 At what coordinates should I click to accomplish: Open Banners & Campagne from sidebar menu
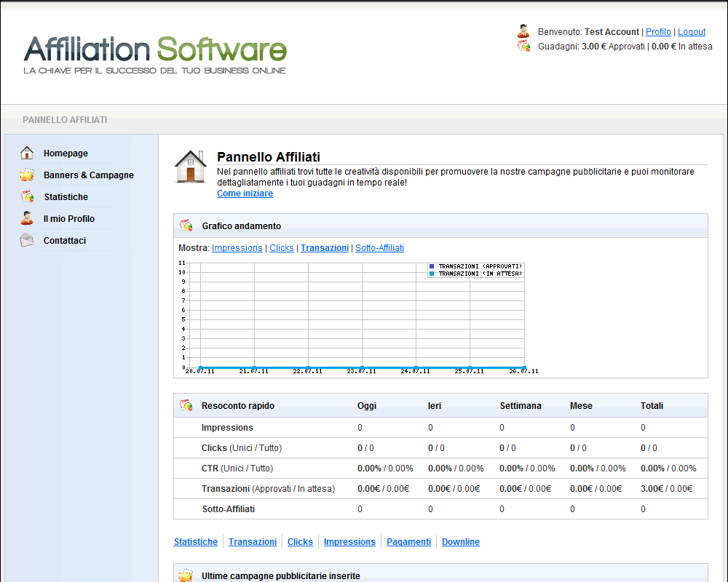(x=88, y=175)
